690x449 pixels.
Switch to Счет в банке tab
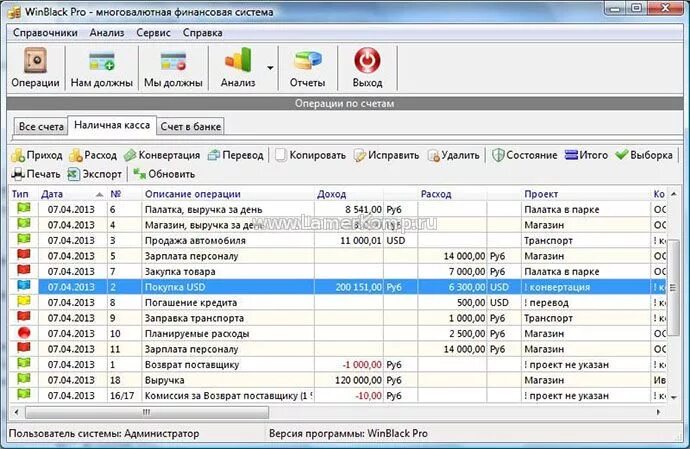tap(191, 127)
